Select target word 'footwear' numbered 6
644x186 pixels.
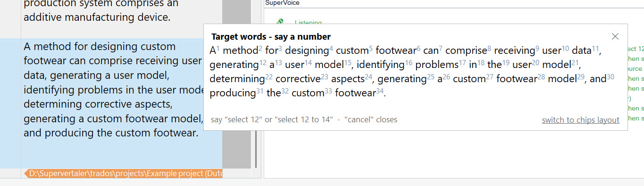396,51
